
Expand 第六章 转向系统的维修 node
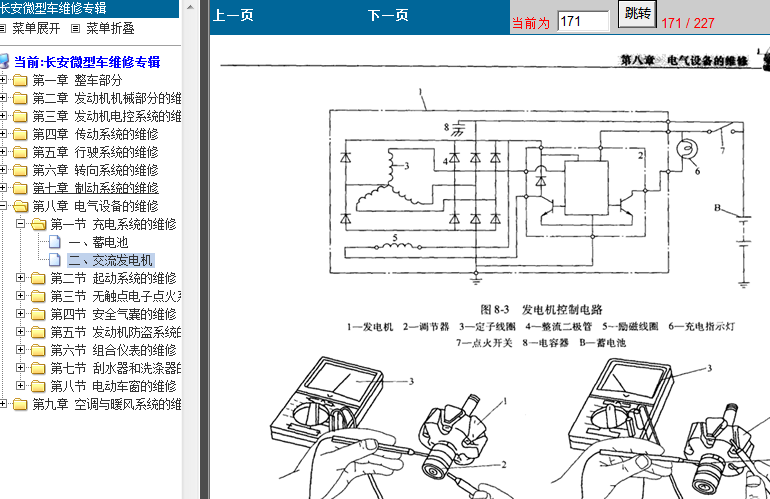[x=3, y=169]
